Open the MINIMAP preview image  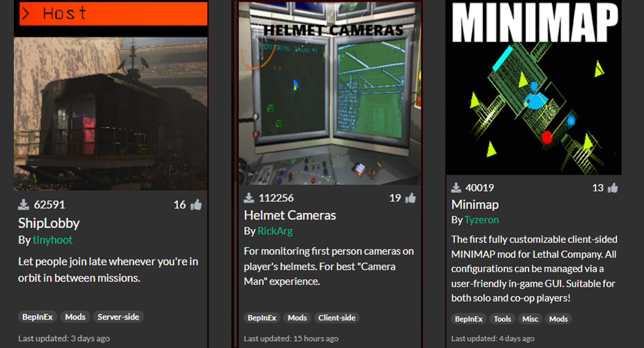534,87
